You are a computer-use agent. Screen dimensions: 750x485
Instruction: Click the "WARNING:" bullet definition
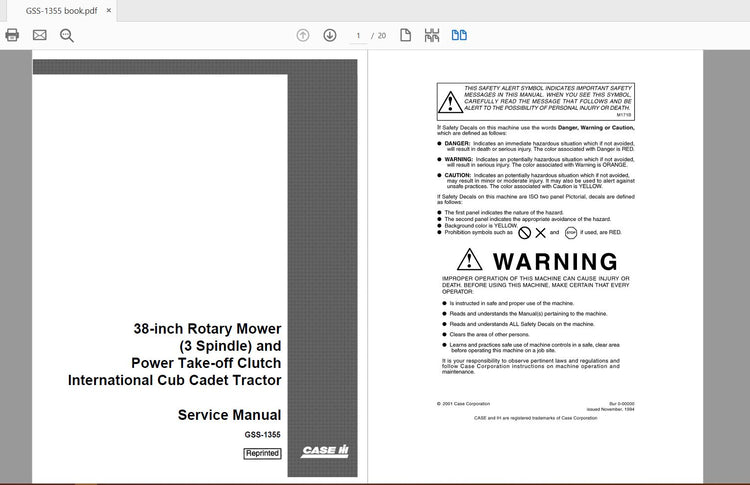[x=536, y=162]
